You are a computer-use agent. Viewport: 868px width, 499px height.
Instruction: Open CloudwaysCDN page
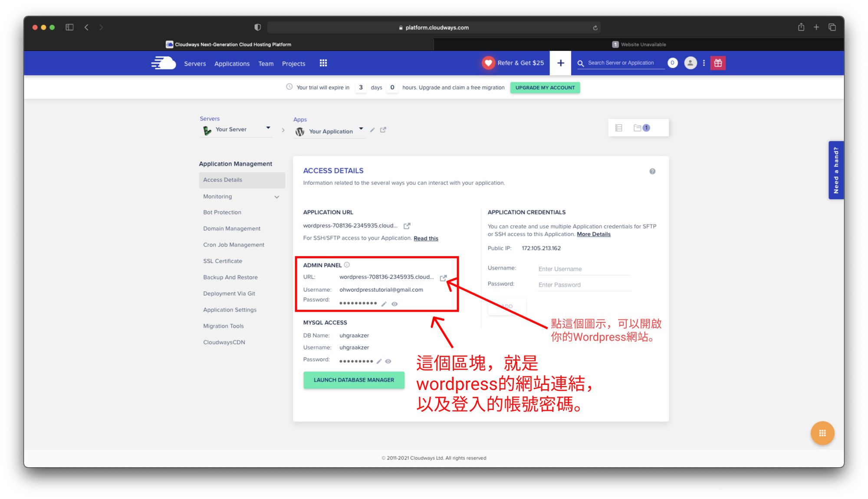click(x=224, y=342)
